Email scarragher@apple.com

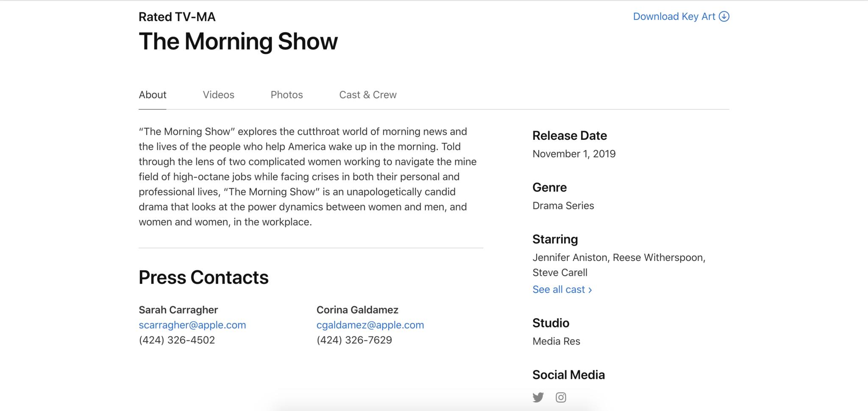coord(192,325)
